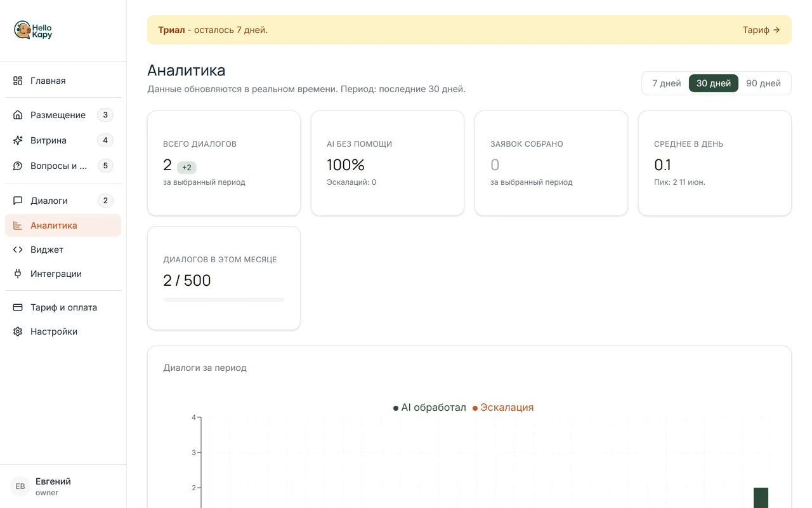Click the EB user avatar
This screenshot has width=812, height=508.
(x=20, y=486)
